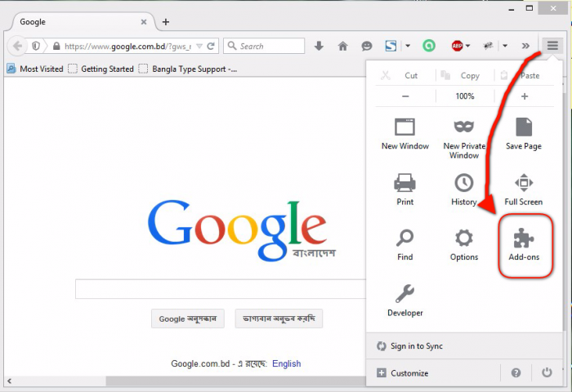
Task: Open a New Private Window
Action: (464, 138)
